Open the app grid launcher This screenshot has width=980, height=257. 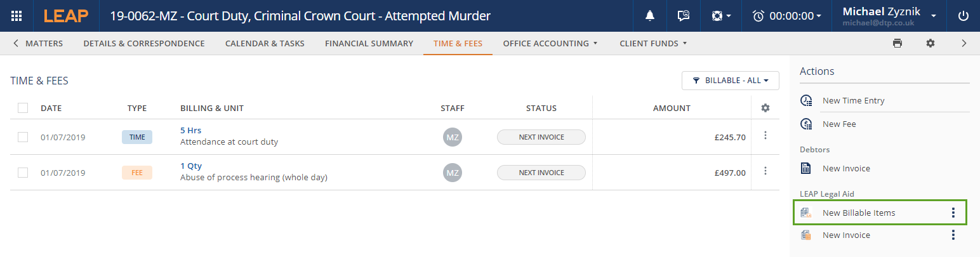pyautogui.click(x=17, y=16)
